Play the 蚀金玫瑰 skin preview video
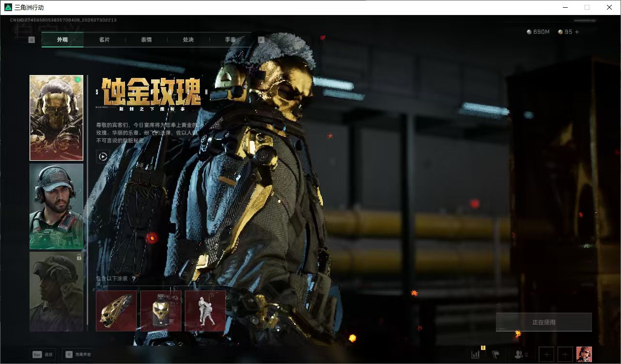This screenshot has height=364, width=621. (103, 156)
